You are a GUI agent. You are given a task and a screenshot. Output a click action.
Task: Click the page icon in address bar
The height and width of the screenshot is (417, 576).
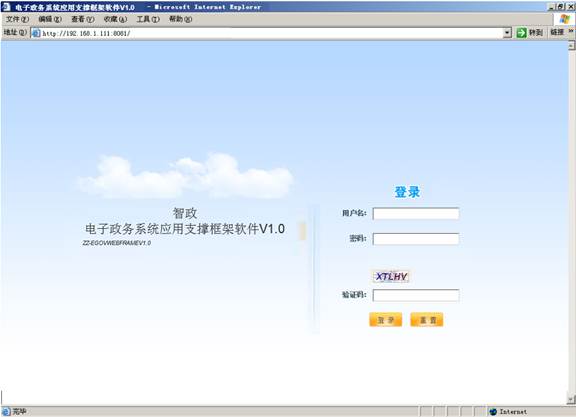point(36,33)
